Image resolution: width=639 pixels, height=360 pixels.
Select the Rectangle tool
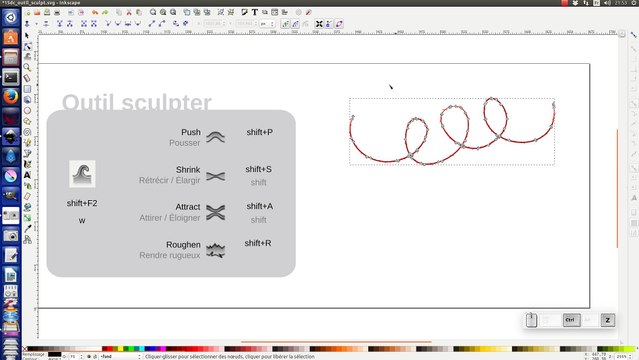(x=27, y=89)
